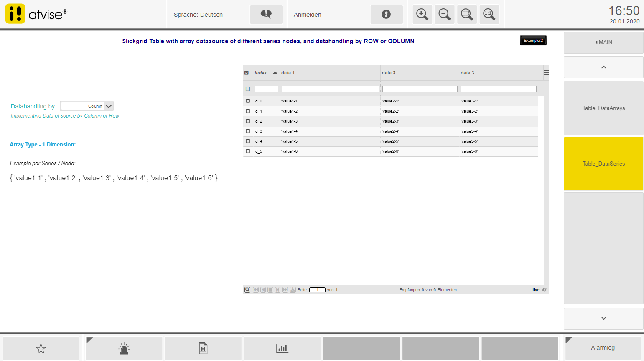This screenshot has height=361, width=644.
Task: Click cell 'value3-6' in table
Action: (x=499, y=151)
